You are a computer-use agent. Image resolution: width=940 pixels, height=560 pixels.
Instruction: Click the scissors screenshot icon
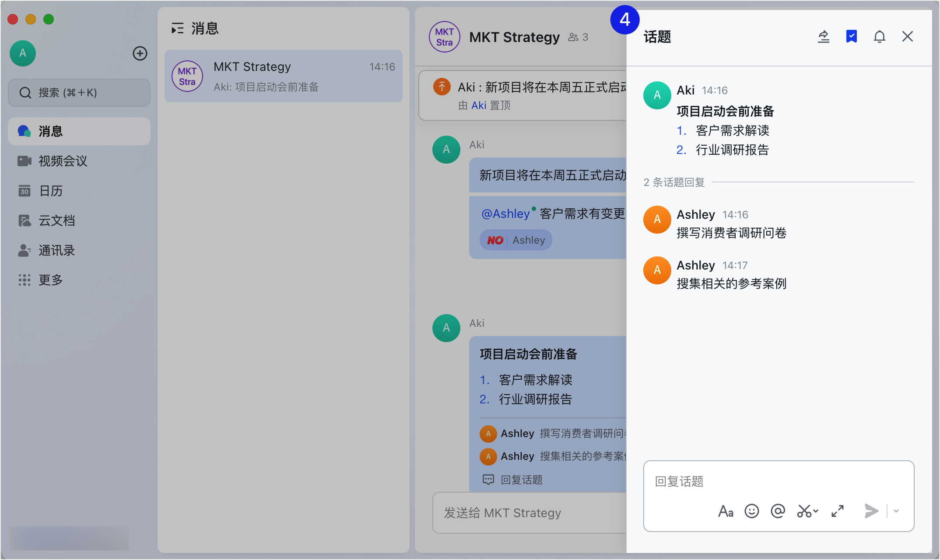[x=804, y=511]
